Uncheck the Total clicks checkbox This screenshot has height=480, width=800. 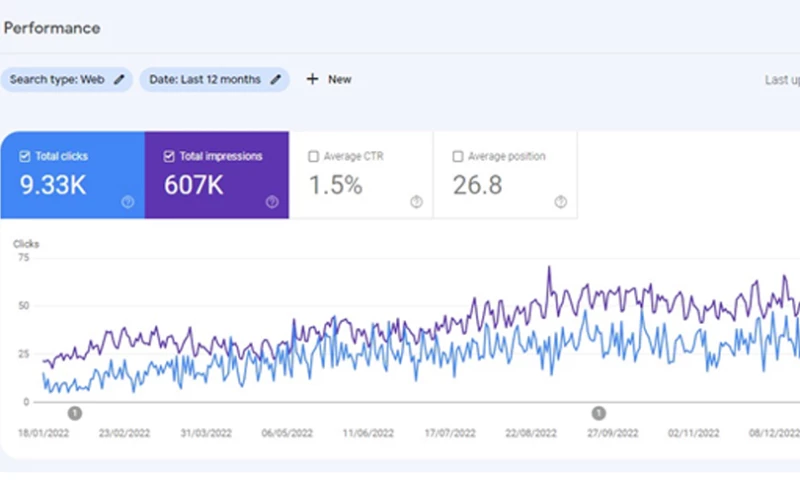click(x=26, y=157)
